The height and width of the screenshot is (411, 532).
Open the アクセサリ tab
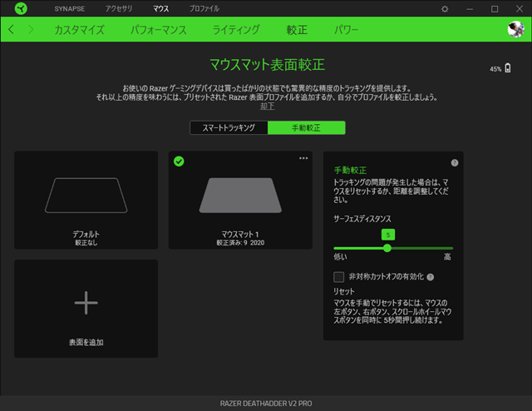tap(119, 9)
